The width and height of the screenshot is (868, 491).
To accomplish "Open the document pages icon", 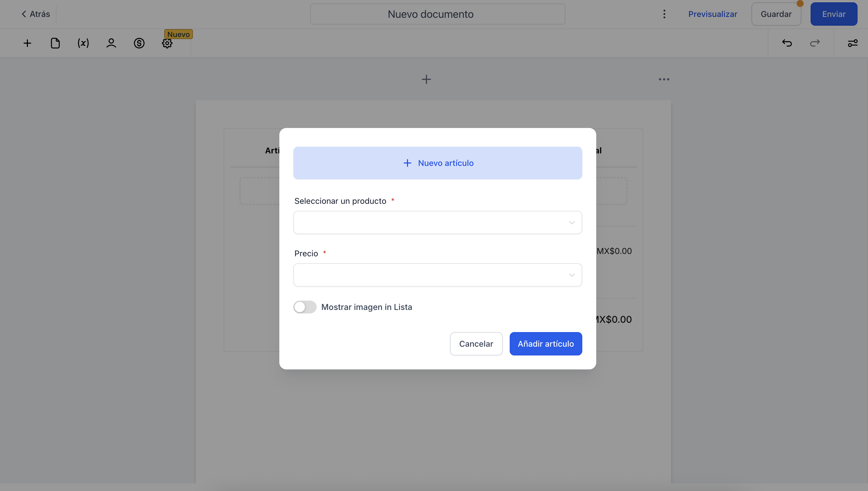I will pyautogui.click(x=55, y=43).
